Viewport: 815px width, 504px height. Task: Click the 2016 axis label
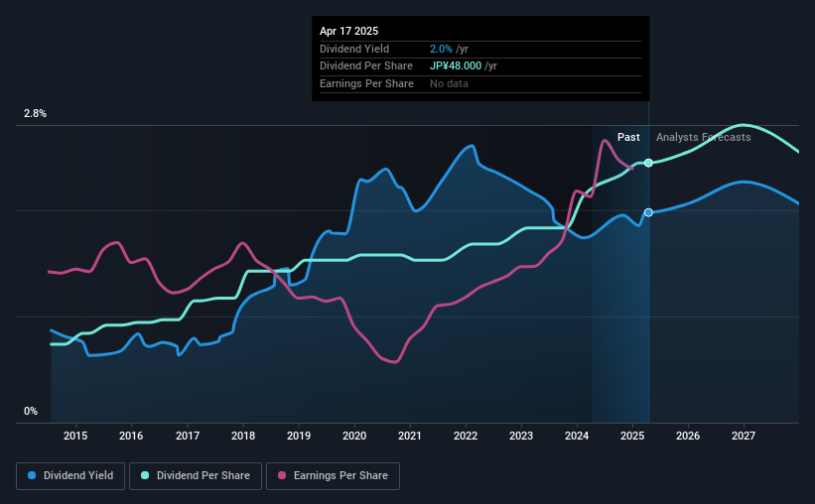pyautogui.click(x=131, y=436)
